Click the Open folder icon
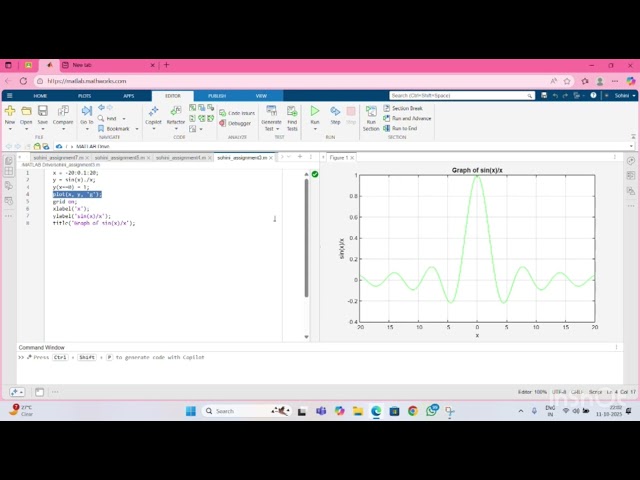The width and height of the screenshot is (640, 480). pyautogui.click(x=26, y=111)
